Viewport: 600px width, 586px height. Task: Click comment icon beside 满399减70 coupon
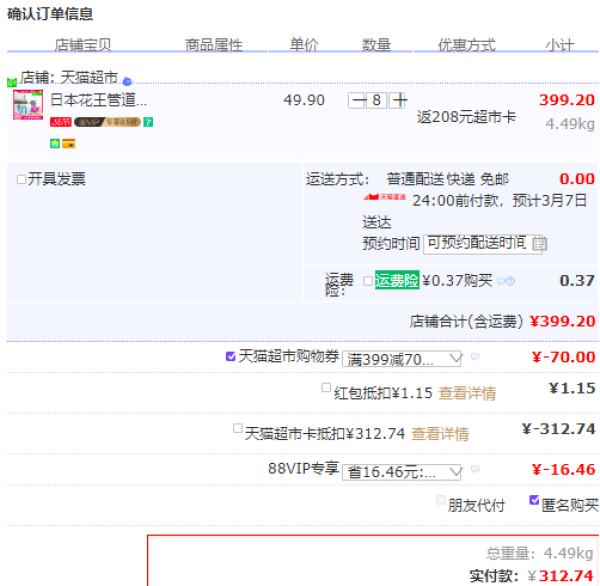coord(475,357)
